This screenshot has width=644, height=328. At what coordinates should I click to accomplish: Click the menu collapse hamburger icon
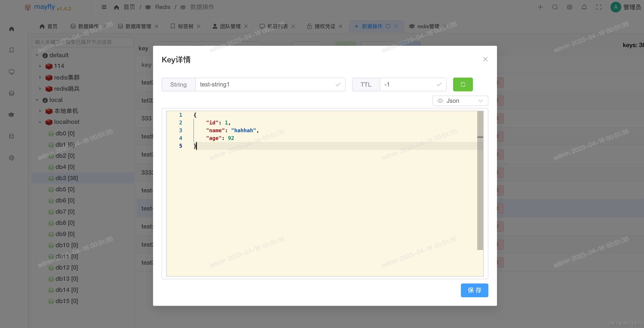click(x=104, y=7)
